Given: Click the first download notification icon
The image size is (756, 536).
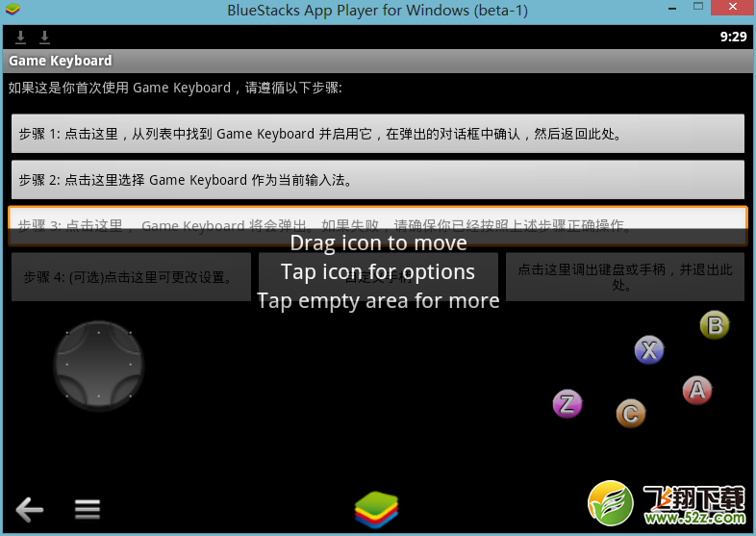Looking at the screenshot, I should click(21, 38).
